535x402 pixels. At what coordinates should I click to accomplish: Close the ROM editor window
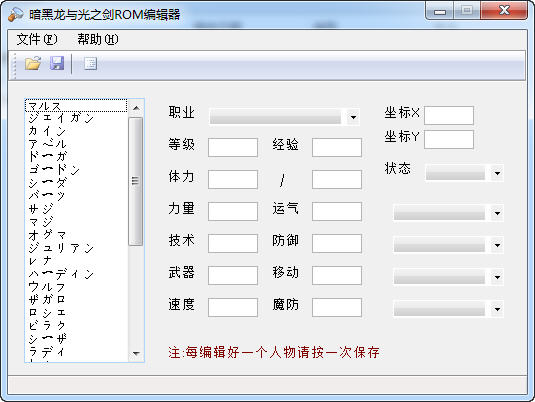tap(504, 11)
